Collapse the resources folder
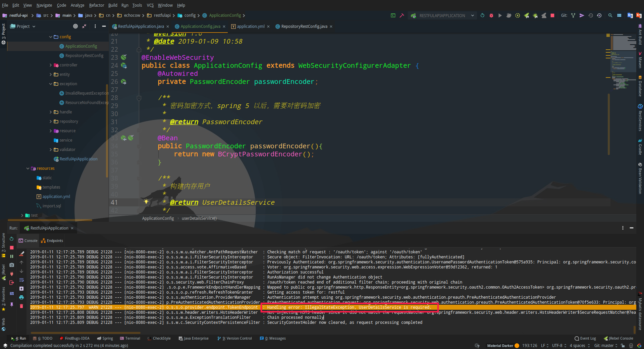Image resolution: width=644 pixels, height=349 pixels. click(28, 168)
